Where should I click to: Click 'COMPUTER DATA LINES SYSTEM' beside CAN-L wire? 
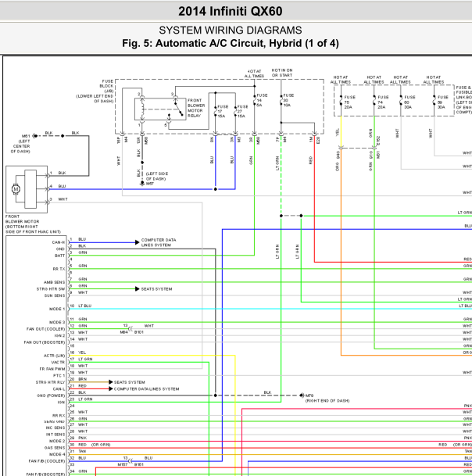click(x=146, y=389)
